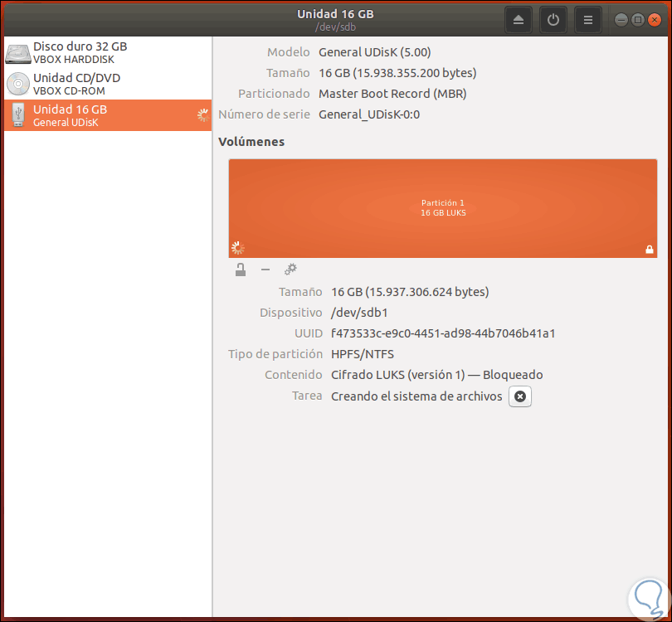672x622 pixels.
Task: Click window title Unidad 16 GB
Action: click(335, 14)
